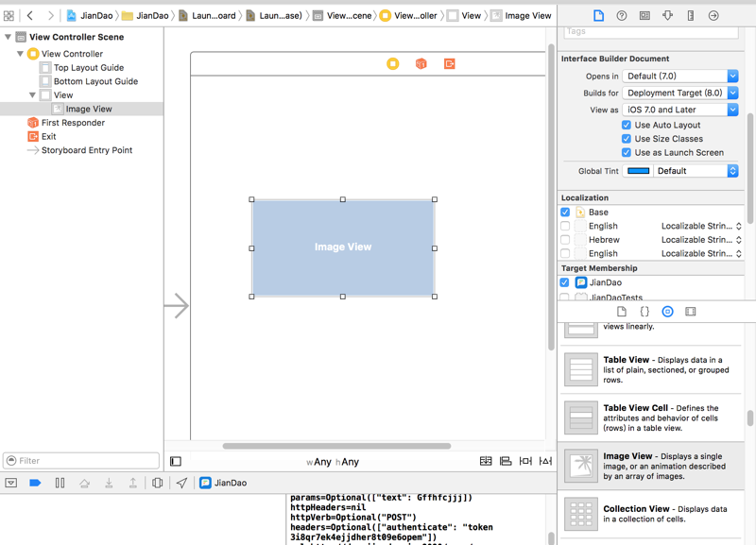Step over in debugger

(x=84, y=483)
